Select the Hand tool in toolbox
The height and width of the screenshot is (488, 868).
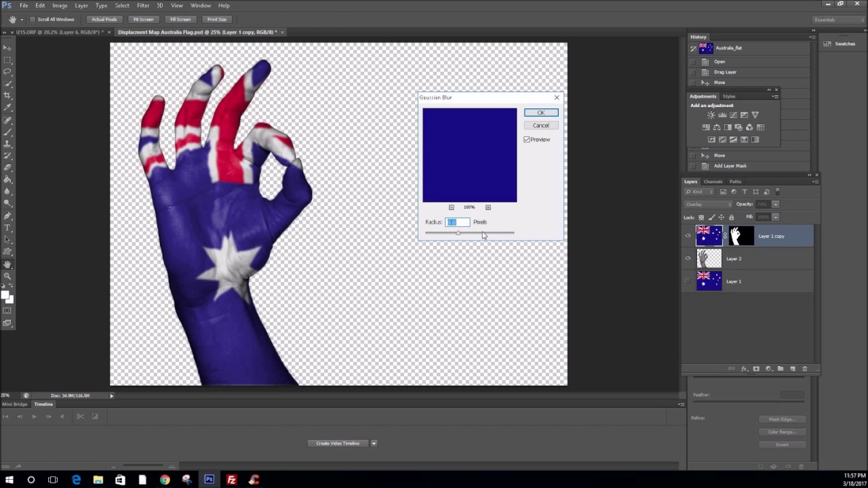tap(7, 264)
